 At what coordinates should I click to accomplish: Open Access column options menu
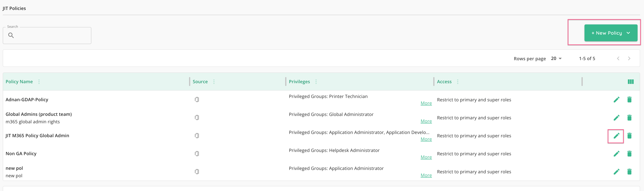[458, 82]
